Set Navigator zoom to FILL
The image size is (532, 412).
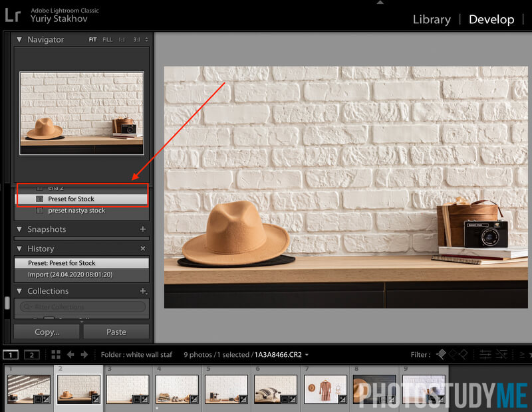pyautogui.click(x=107, y=40)
